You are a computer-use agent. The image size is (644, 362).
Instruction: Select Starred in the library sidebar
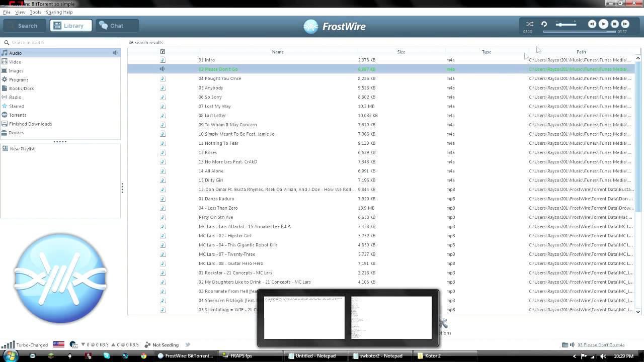pyautogui.click(x=60, y=106)
